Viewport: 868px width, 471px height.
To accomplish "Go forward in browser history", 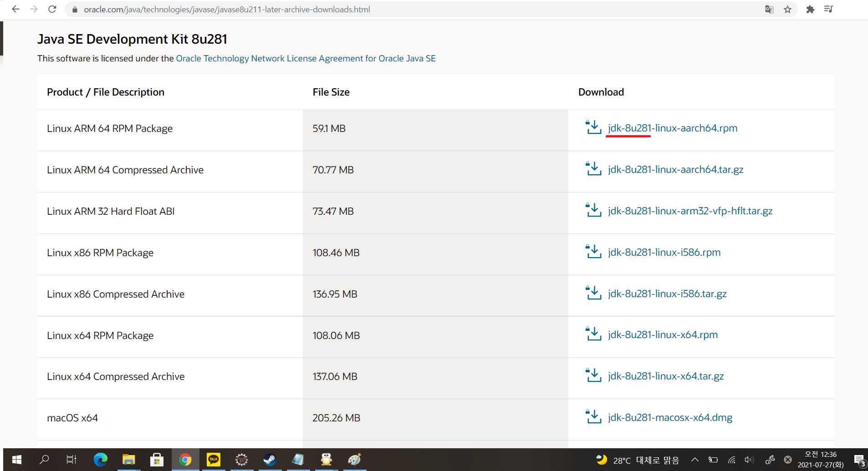I will [x=34, y=9].
